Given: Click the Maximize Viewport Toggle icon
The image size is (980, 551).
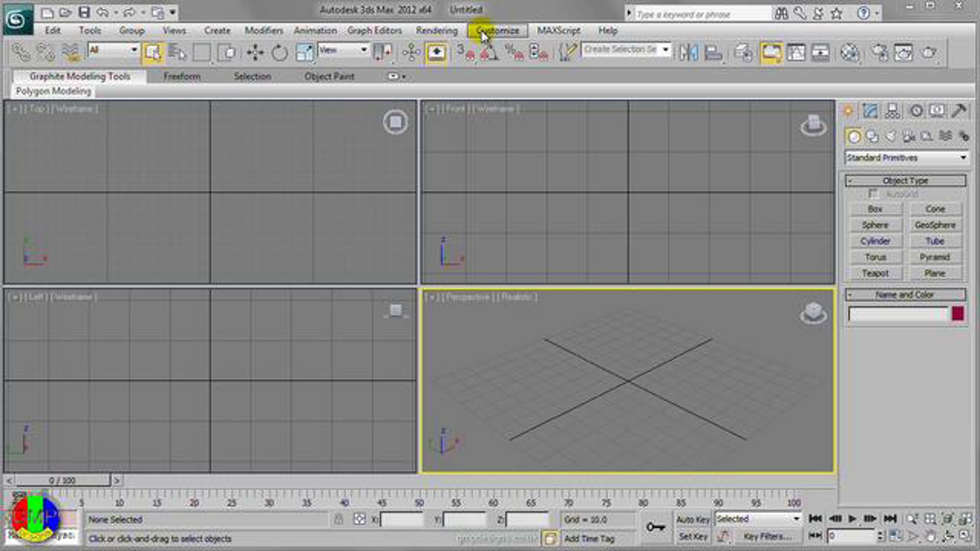Looking at the screenshot, I should [966, 535].
